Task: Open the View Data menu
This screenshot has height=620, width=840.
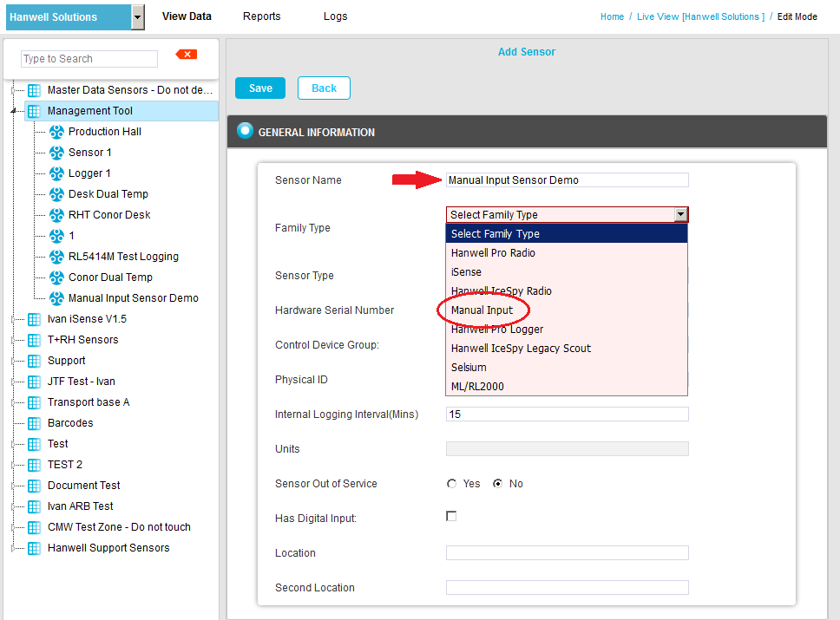Action: pyautogui.click(x=187, y=16)
